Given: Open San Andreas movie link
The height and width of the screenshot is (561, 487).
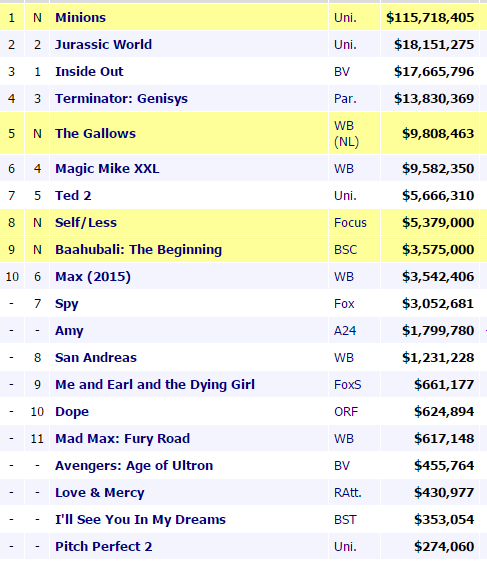Looking at the screenshot, I should [96, 358].
